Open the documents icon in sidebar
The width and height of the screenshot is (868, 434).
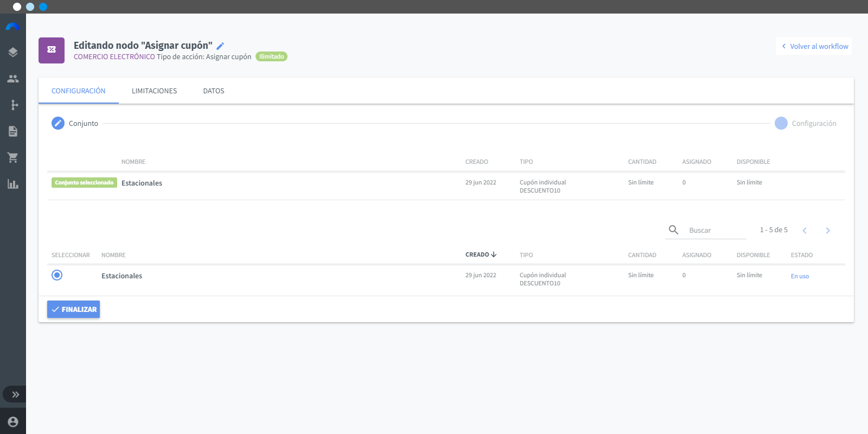point(13,131)
